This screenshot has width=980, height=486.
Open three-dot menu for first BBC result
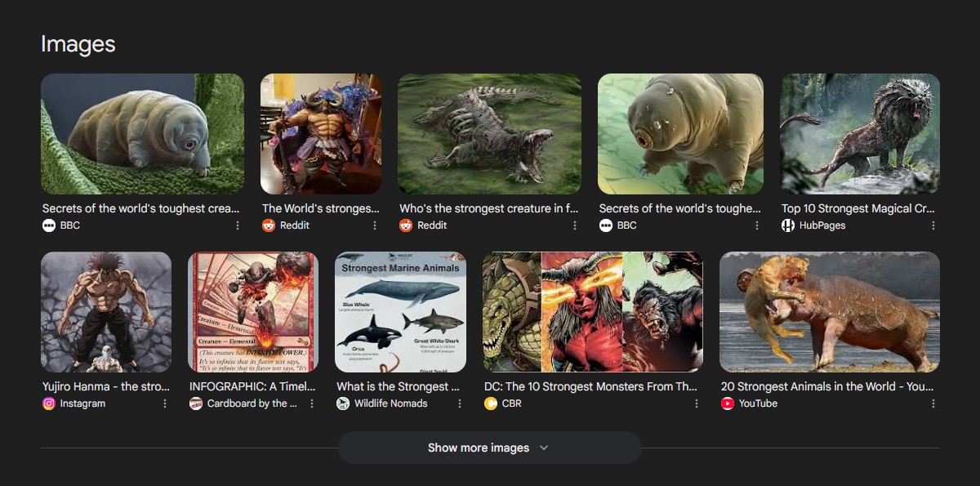(x=238, y=225)
